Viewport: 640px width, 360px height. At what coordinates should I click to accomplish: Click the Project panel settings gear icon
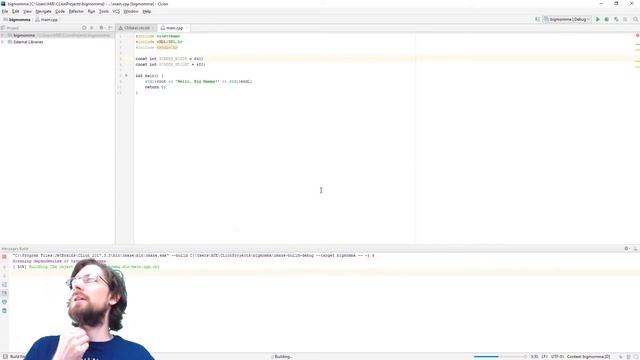pos(101,28)
